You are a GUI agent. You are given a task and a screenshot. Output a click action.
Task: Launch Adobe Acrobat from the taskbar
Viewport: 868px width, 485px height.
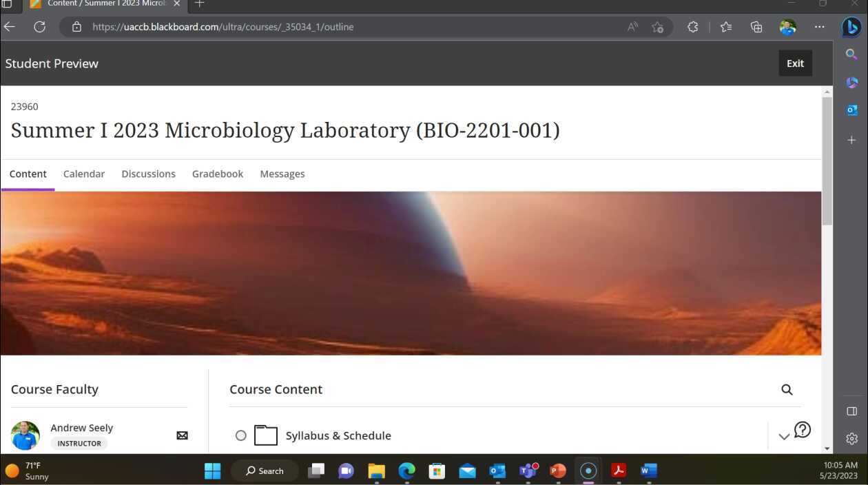[x=618, y=471]
